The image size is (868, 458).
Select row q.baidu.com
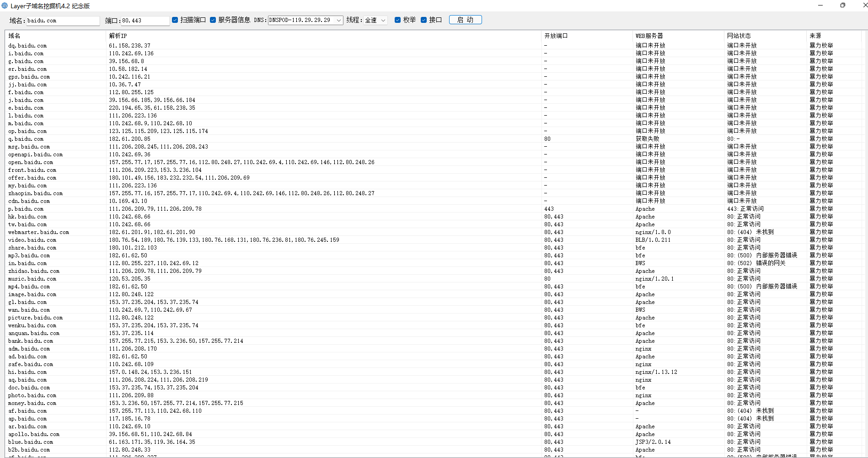coord(434,139)
